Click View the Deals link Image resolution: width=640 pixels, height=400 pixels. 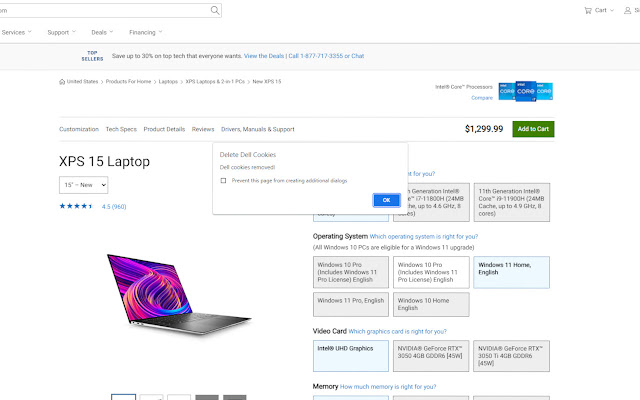[x=264, y=56]
